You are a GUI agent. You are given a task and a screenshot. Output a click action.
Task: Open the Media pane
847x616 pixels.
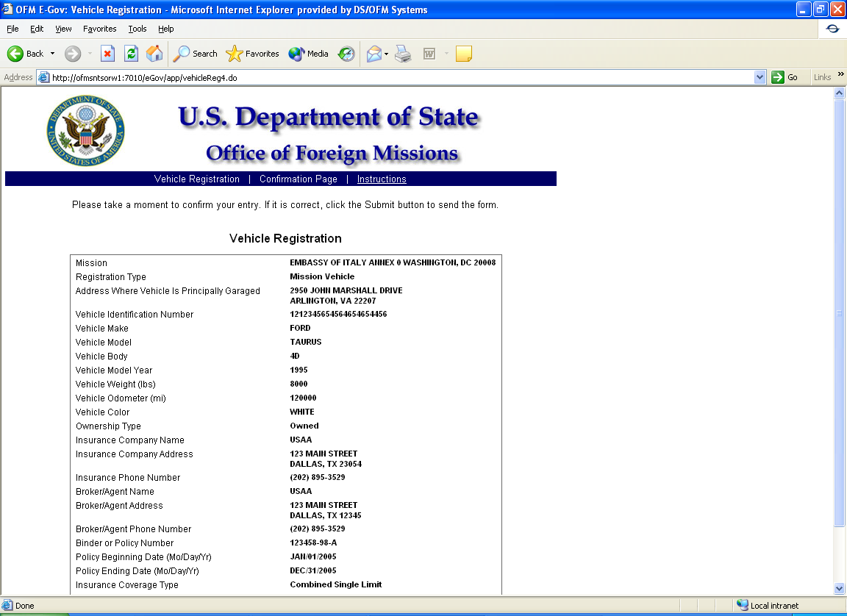pos(309,54)
